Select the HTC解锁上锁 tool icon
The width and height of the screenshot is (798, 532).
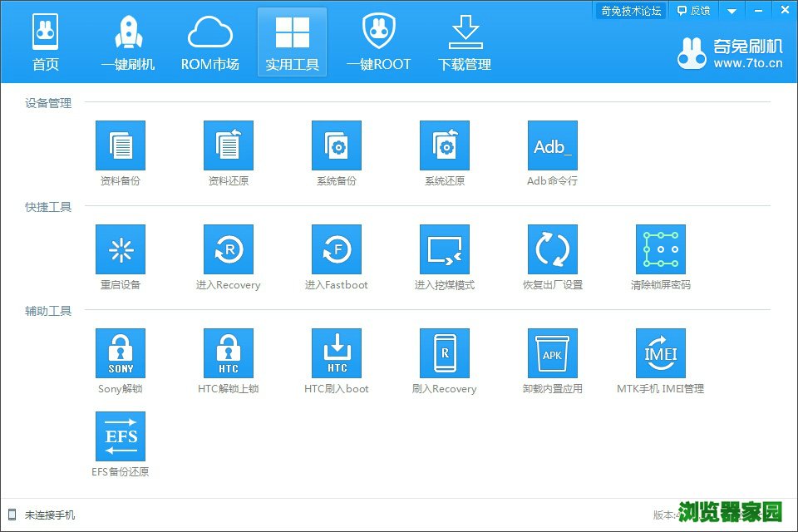pos(229,353)
